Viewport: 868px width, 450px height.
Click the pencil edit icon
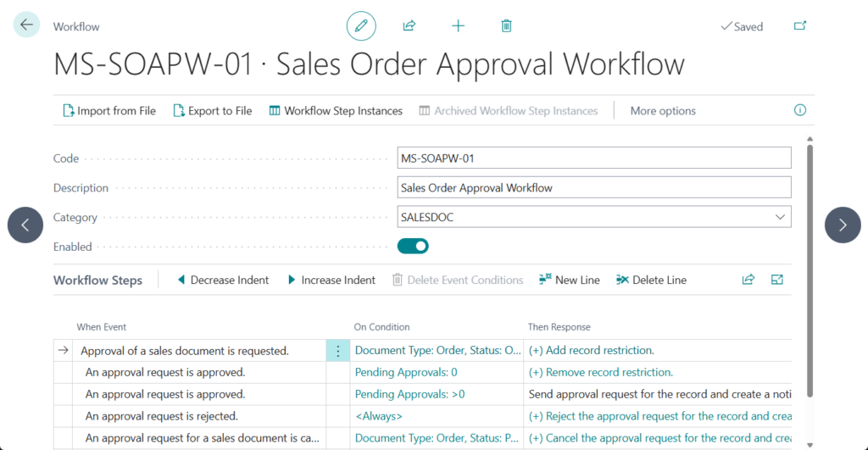tap(361, 26)
